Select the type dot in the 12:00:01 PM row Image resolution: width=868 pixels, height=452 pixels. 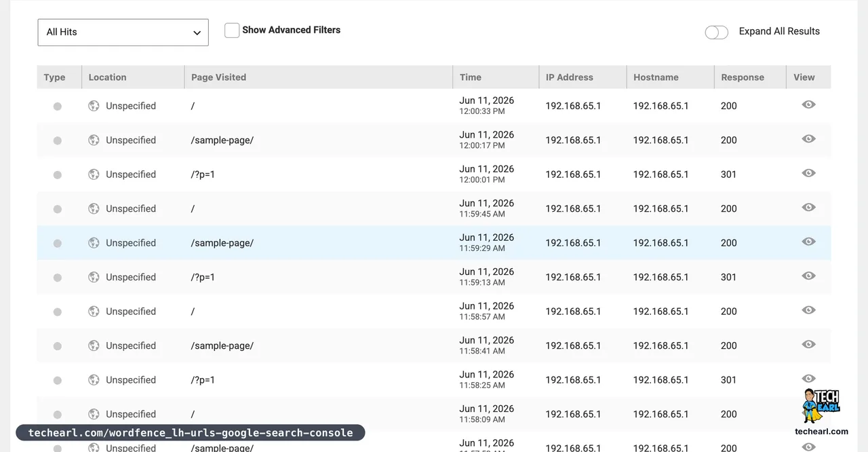(58, 175)
